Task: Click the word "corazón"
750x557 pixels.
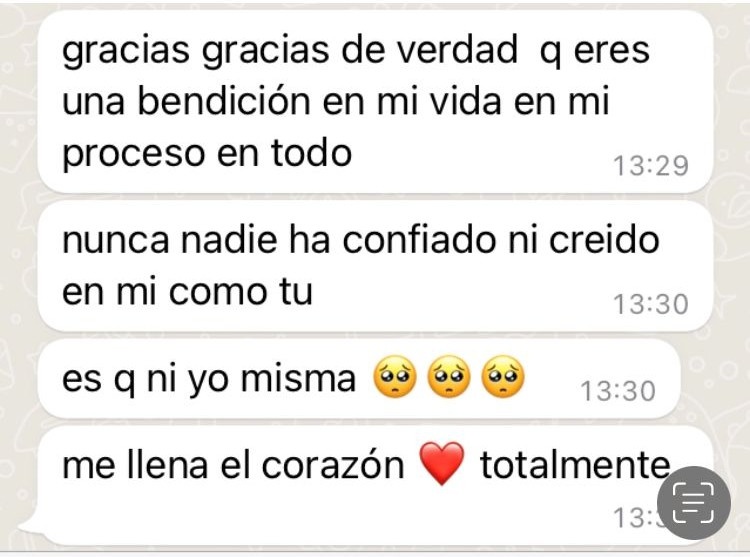Action: click(333, 465)
